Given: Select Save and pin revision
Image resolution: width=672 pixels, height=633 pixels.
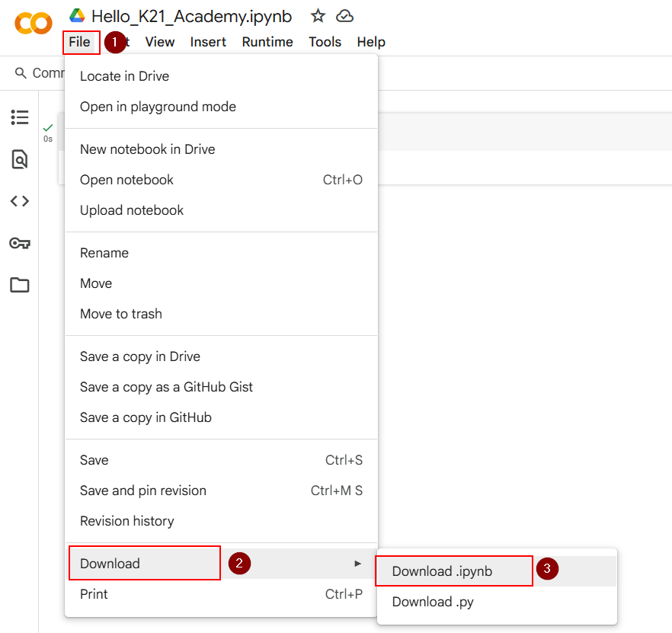Looking at the screenshot, I should click(x=221, y=491).
